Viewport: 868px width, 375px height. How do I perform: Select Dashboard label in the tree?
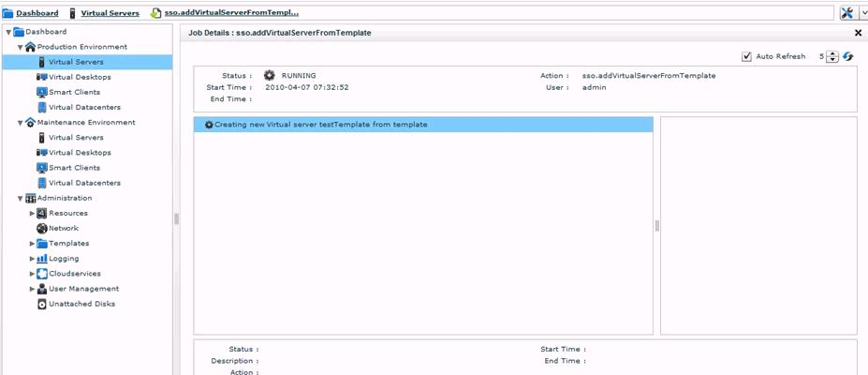46,32
